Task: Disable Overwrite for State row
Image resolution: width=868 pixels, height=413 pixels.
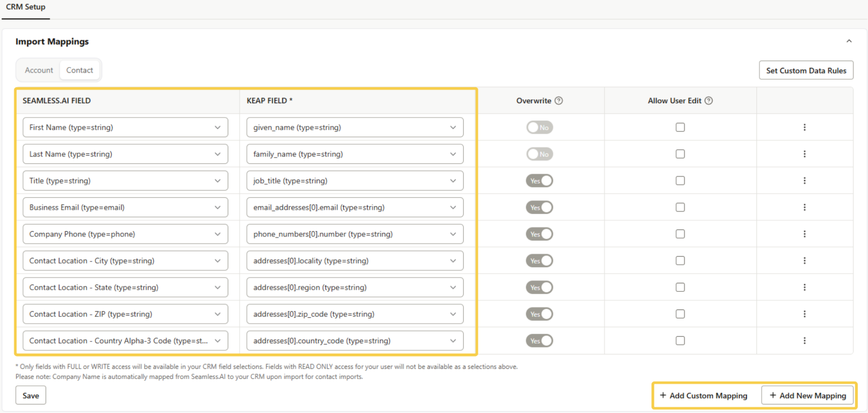Action: (540, 287)
